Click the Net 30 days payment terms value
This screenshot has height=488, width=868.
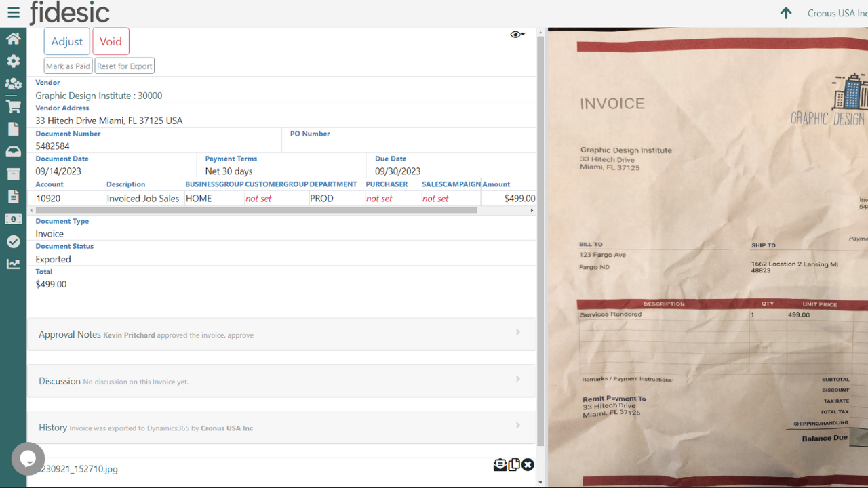click(x=229, y=171)
